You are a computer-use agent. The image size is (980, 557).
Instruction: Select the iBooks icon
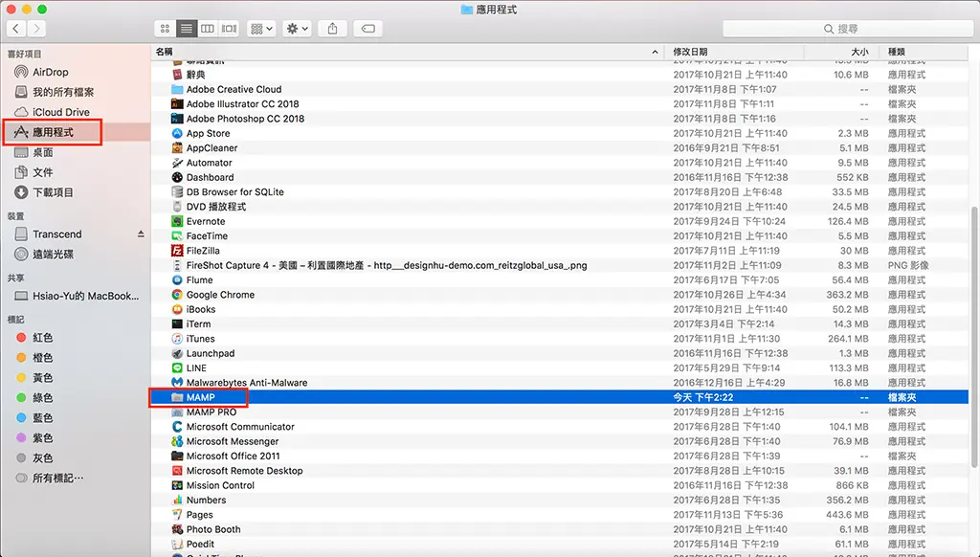[x=177, y=309]
